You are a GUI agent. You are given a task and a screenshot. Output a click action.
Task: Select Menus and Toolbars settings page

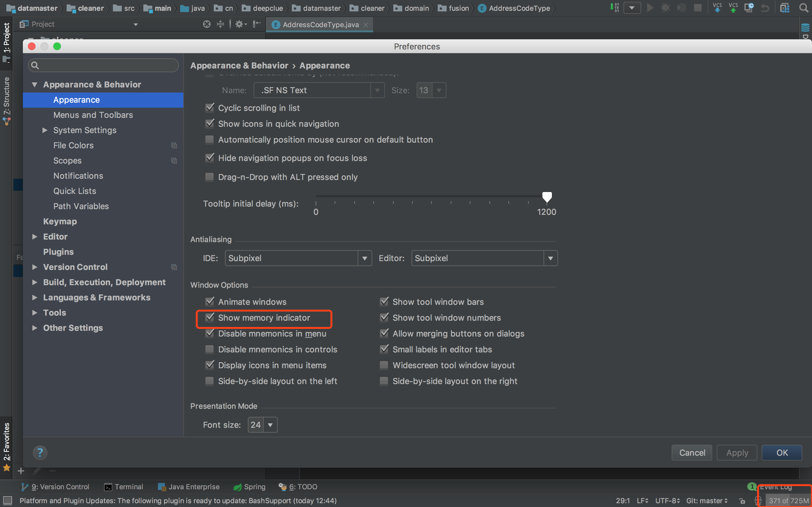coord(93,115)
